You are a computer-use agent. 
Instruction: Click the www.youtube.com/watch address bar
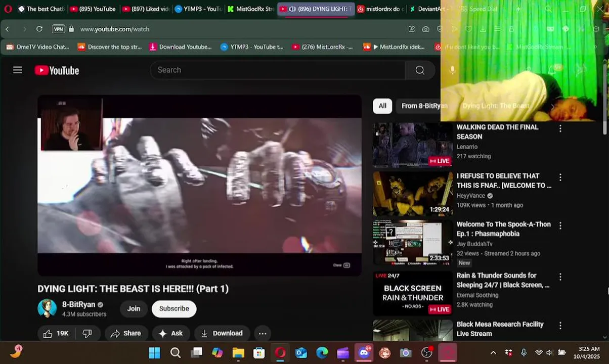(114, 29)
